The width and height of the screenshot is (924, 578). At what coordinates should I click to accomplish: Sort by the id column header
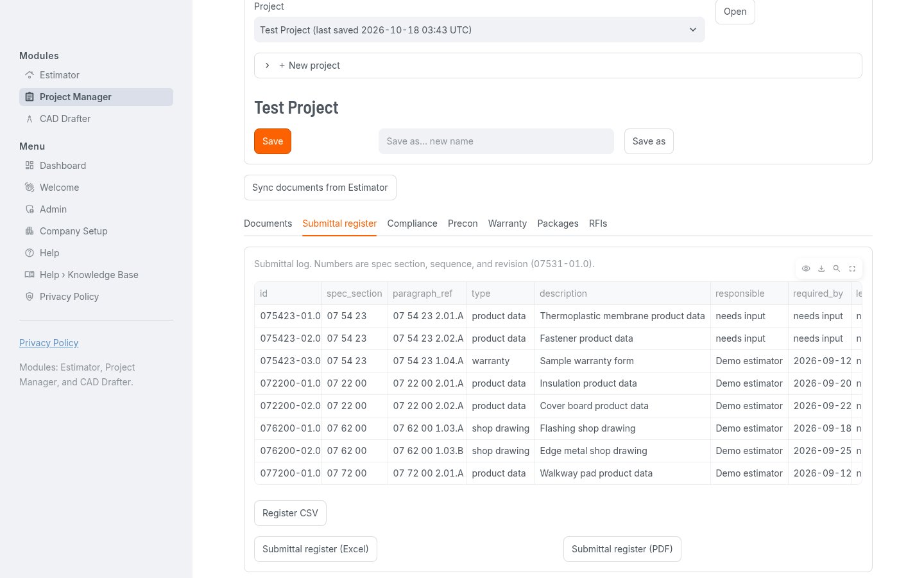click(288, 293)
